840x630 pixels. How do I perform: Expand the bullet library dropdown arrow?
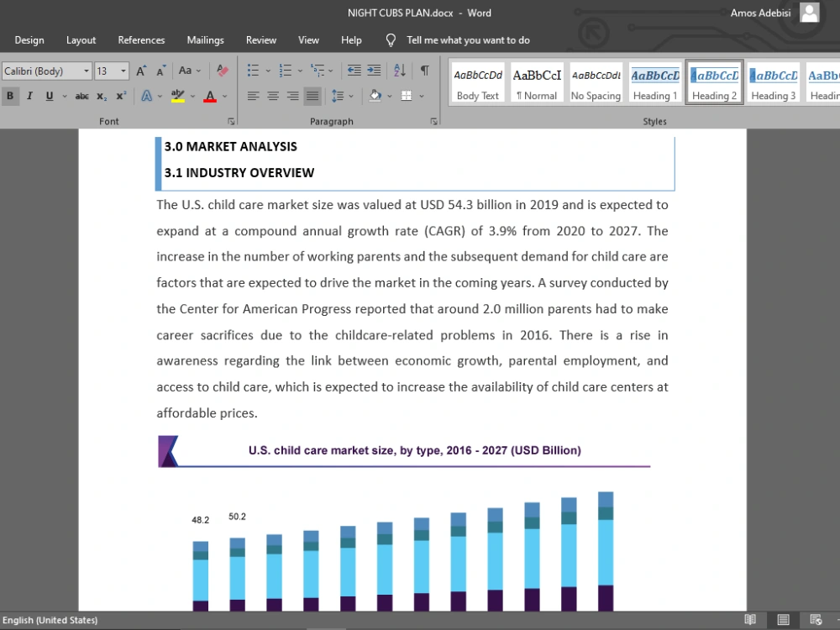click(268, 71)
